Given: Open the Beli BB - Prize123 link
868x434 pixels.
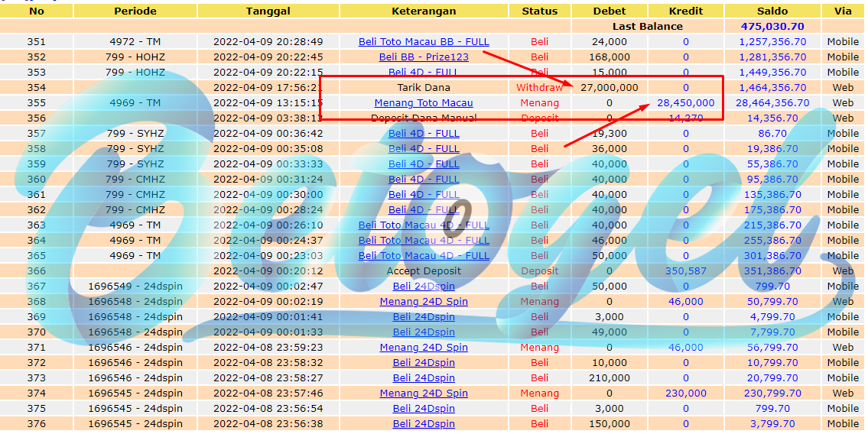Looking at the screenshot, I should point(424,57).
